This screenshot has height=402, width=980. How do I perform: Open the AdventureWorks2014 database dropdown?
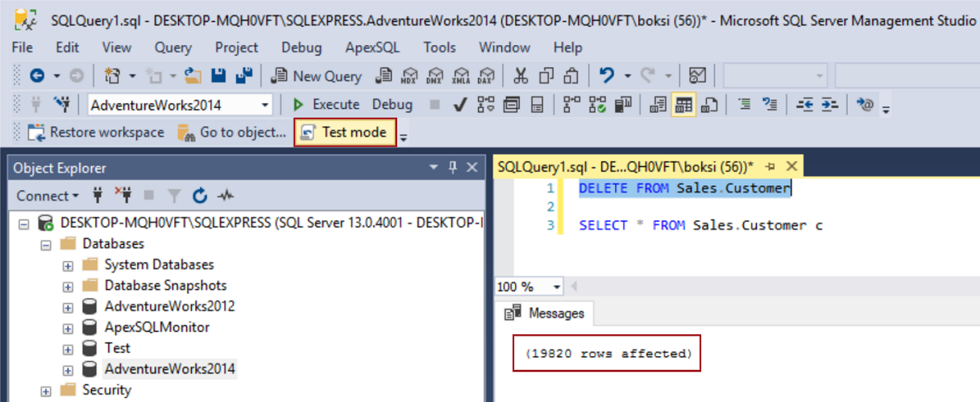pos(266,105)
